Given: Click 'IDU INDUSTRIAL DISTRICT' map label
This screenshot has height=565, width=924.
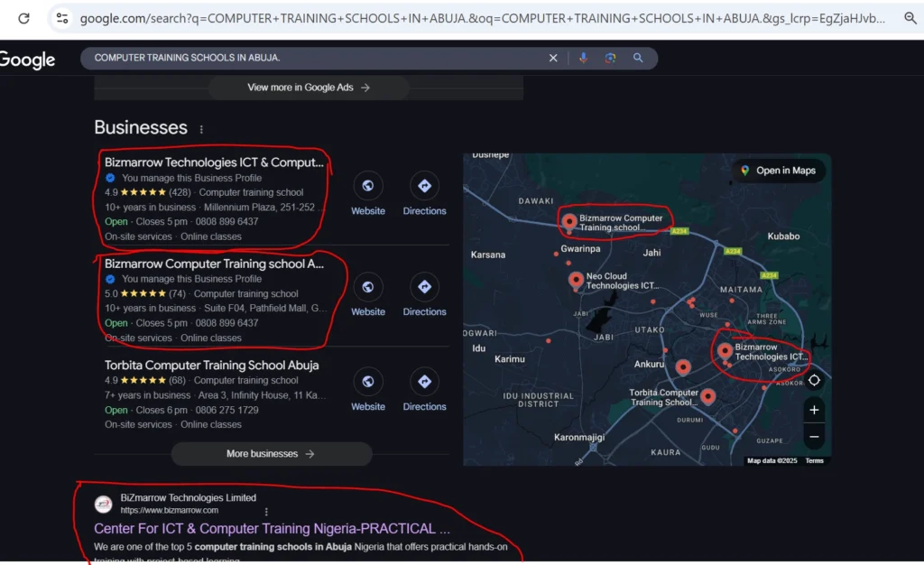Looking at the screenshot, I should tap(538, 400).
